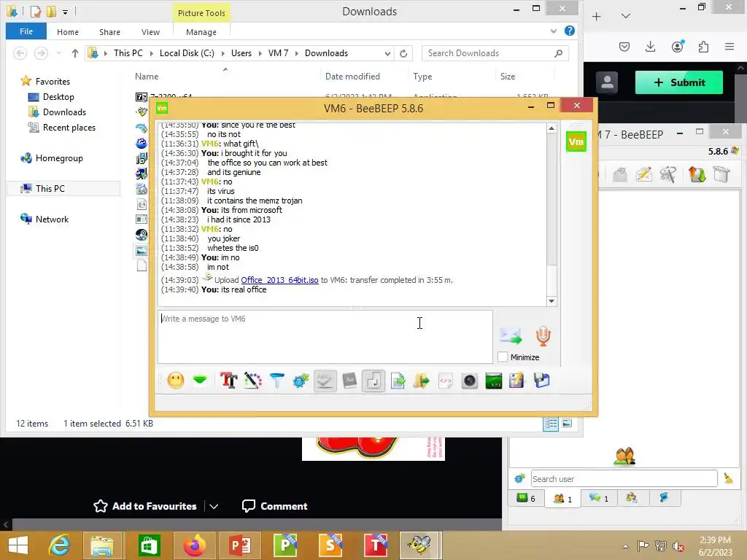747x560 pixels.
Task: Refresh the Downloads folder
Action: coord(403,53)
